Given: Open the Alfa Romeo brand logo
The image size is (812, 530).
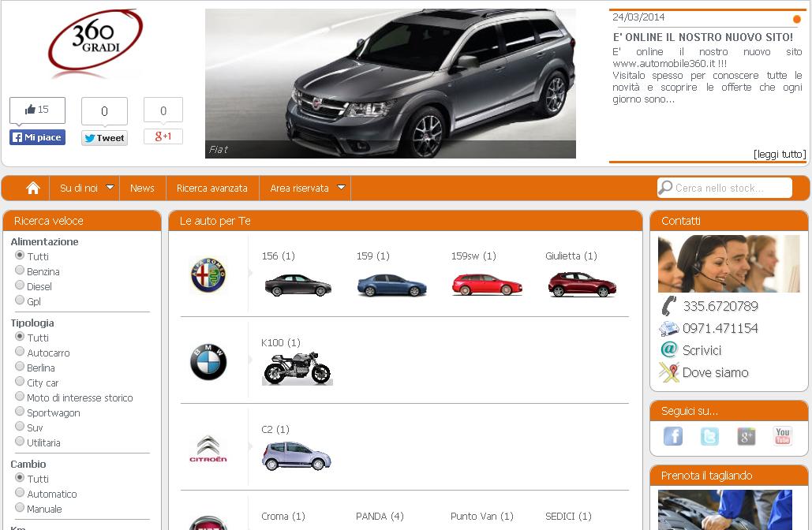Looking at the screenshot, I should click(208, 274).
